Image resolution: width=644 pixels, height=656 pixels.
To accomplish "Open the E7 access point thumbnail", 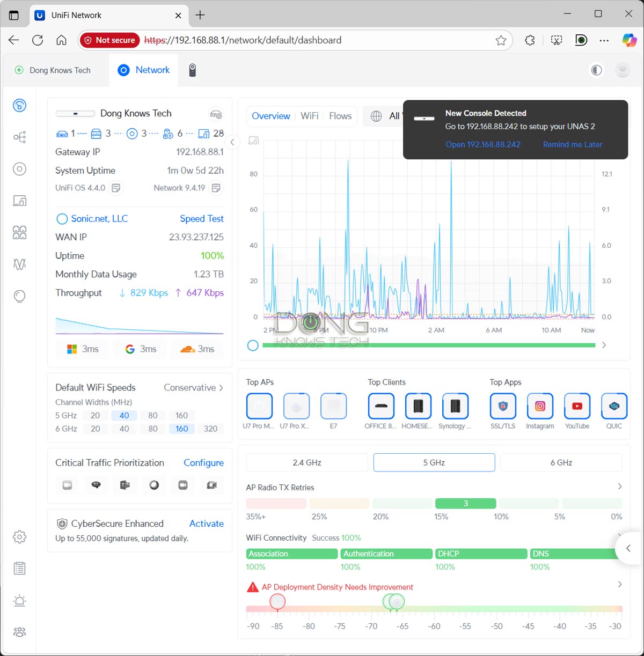I will [x=333, y=406].
